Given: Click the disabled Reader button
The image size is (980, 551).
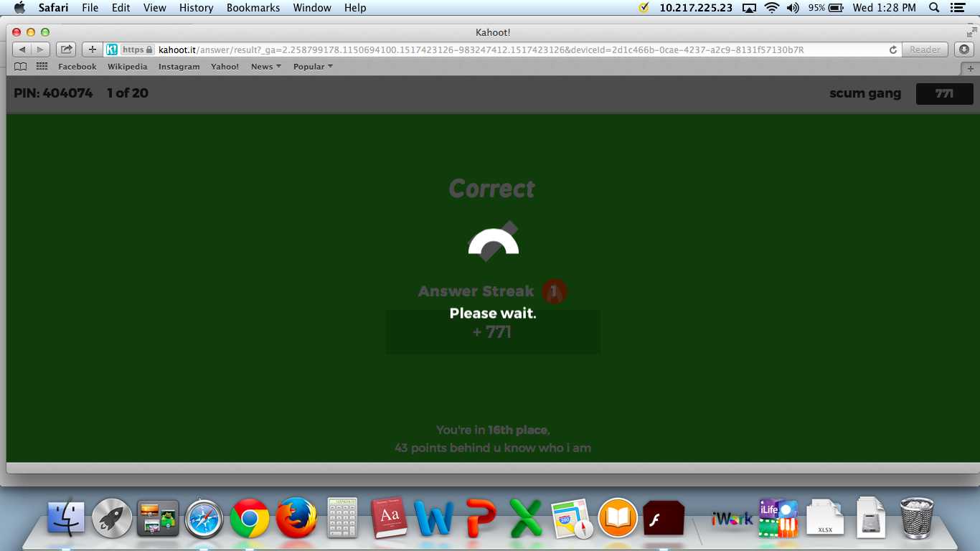Looking at the screenshot, I should tap(925, 50).
